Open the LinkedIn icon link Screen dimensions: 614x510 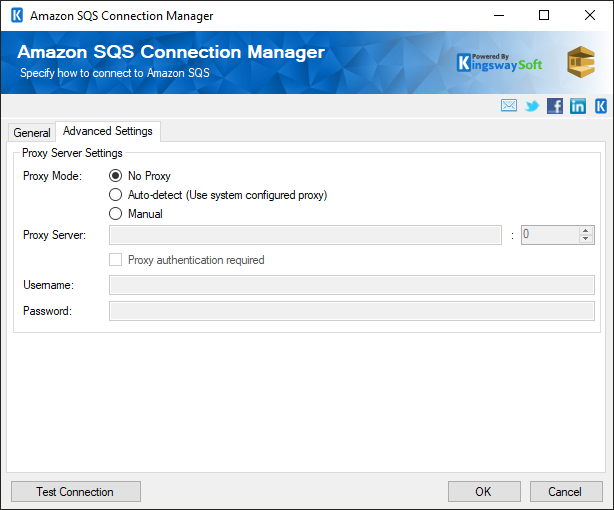(578, 106)
